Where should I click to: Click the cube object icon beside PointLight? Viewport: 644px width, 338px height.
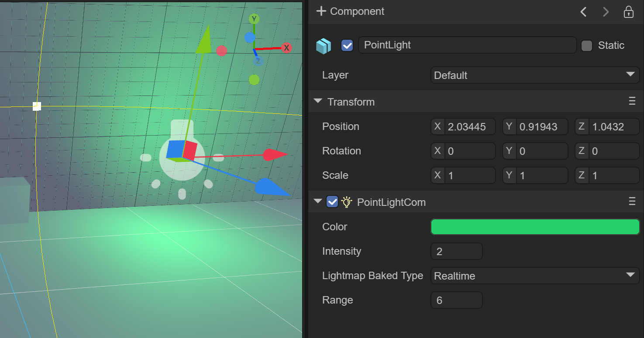324,46
